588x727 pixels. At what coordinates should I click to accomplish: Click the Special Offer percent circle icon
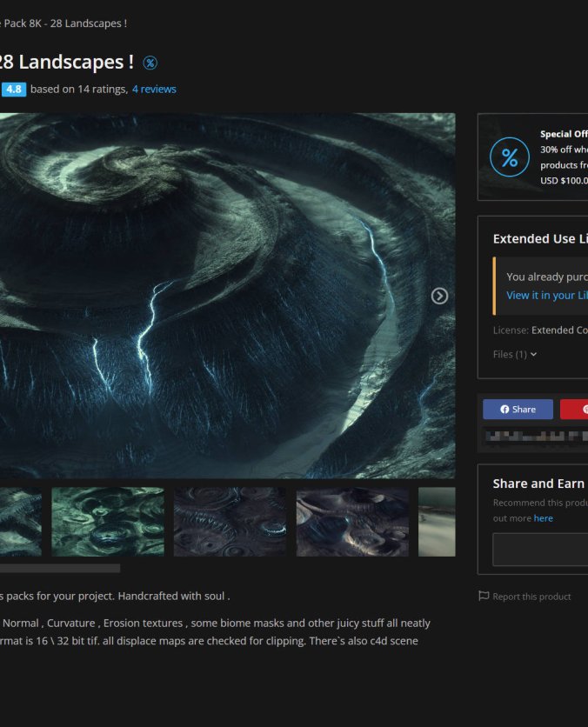point(509,157)
